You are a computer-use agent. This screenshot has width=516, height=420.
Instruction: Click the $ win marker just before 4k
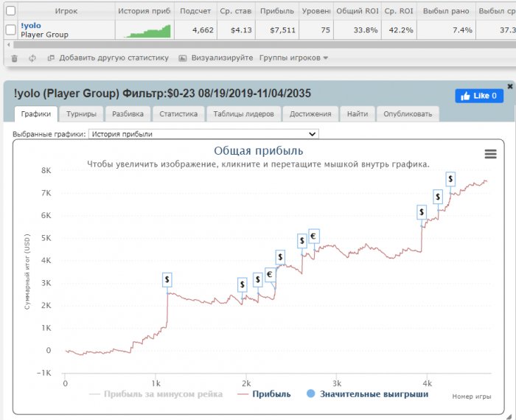[x=422, y=212]
